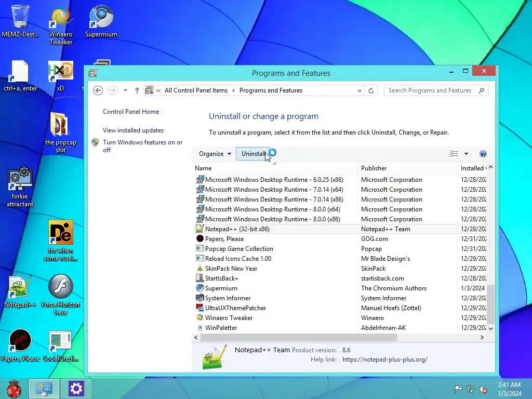Open View installed updates link
Viewport: 532px width, 399px height.
click(134, 130)
